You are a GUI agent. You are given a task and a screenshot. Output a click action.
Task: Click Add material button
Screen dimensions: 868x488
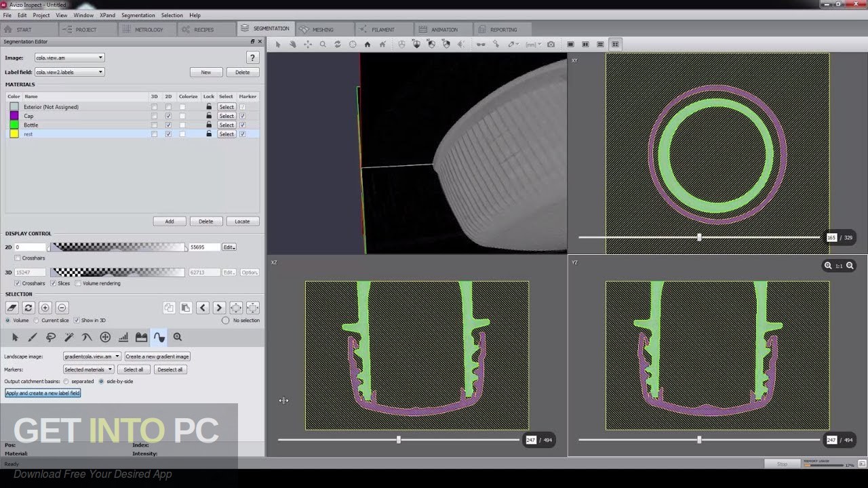[x=170, y=221]
